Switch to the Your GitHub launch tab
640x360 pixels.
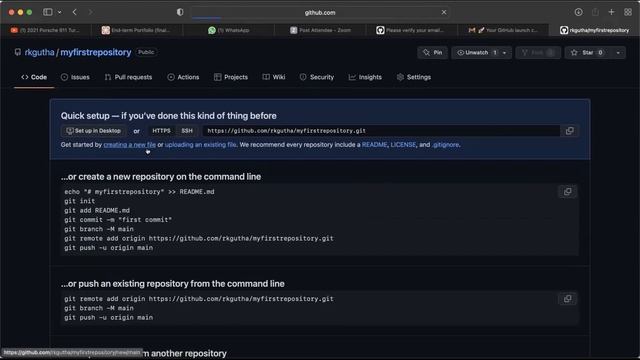[x=503, y=30]
